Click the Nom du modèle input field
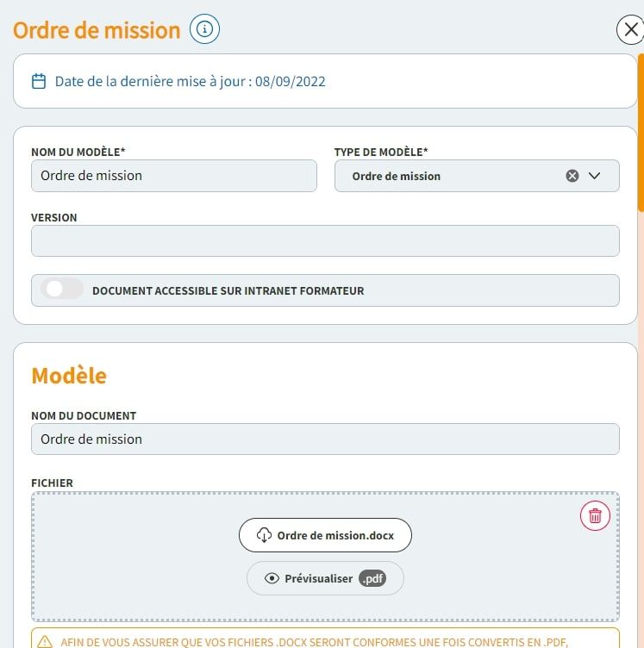The image size is (644, 648). 173,176
